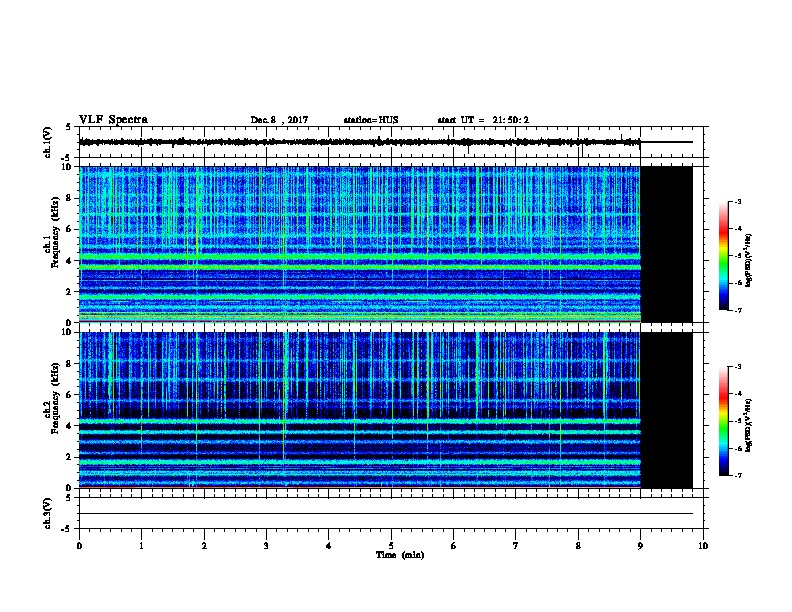Click the ch.2 colorbar units label
This screenshot has height=612, width=792.
coord(749,425)
